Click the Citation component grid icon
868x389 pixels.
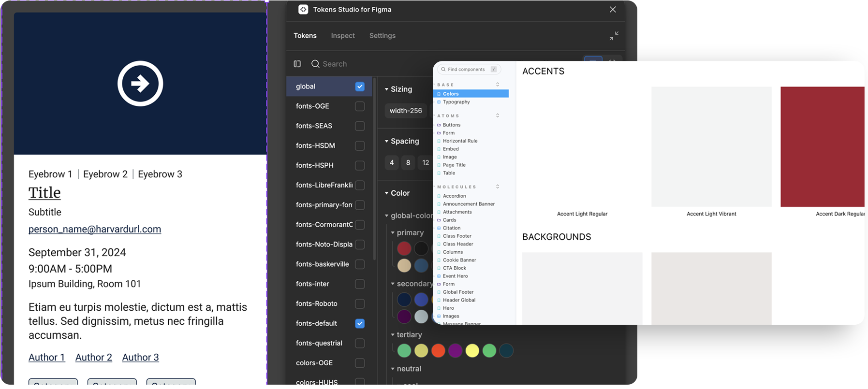[x=439, y=228]
